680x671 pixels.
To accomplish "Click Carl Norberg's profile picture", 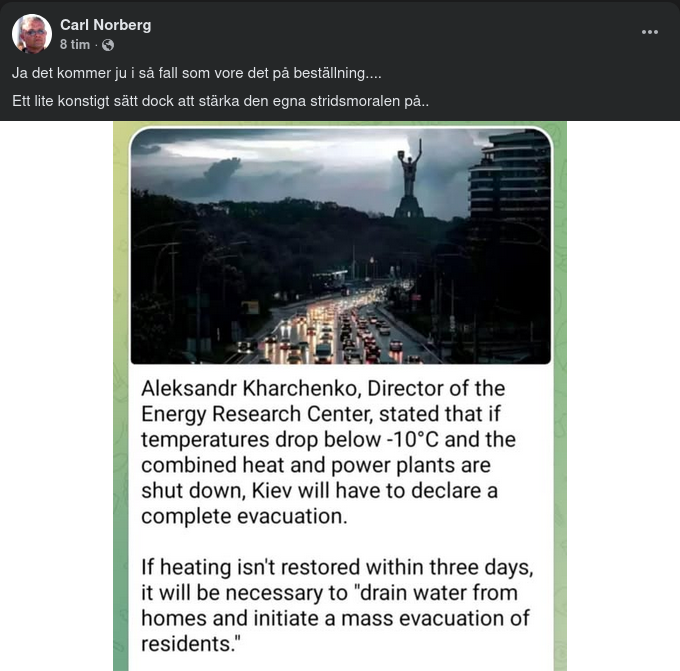I will point(32,34).
